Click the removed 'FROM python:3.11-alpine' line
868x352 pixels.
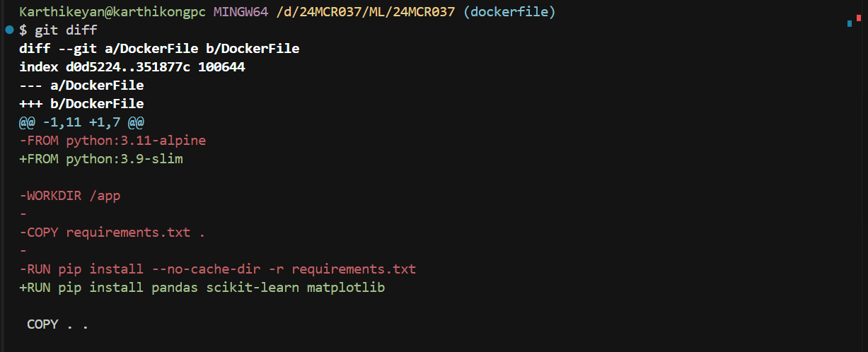tap(112, 141)
